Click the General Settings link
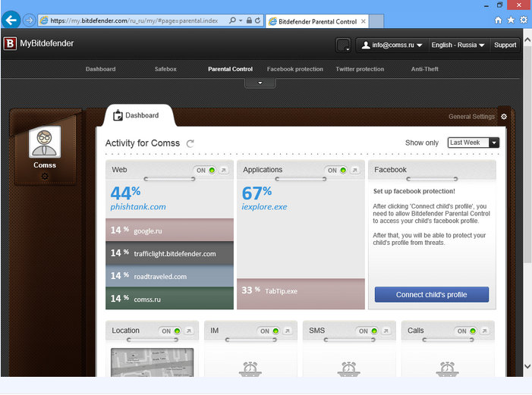 tap(471, 117)
